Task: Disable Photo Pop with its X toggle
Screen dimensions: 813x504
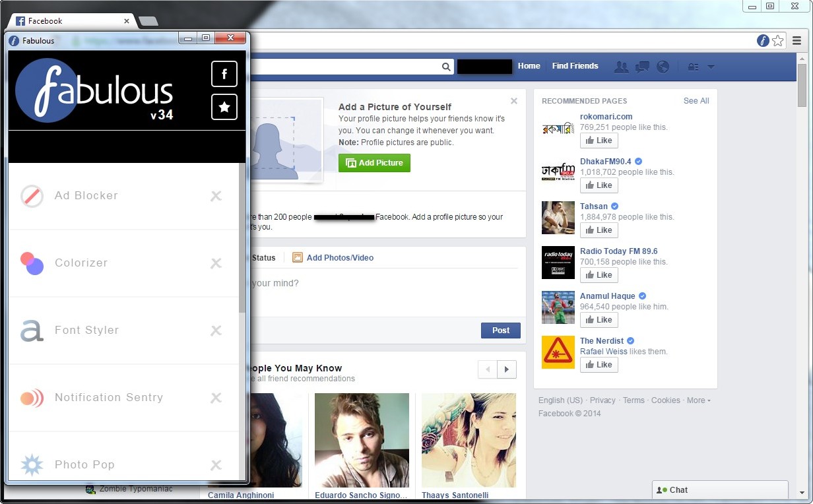Action: pos(216,465)
